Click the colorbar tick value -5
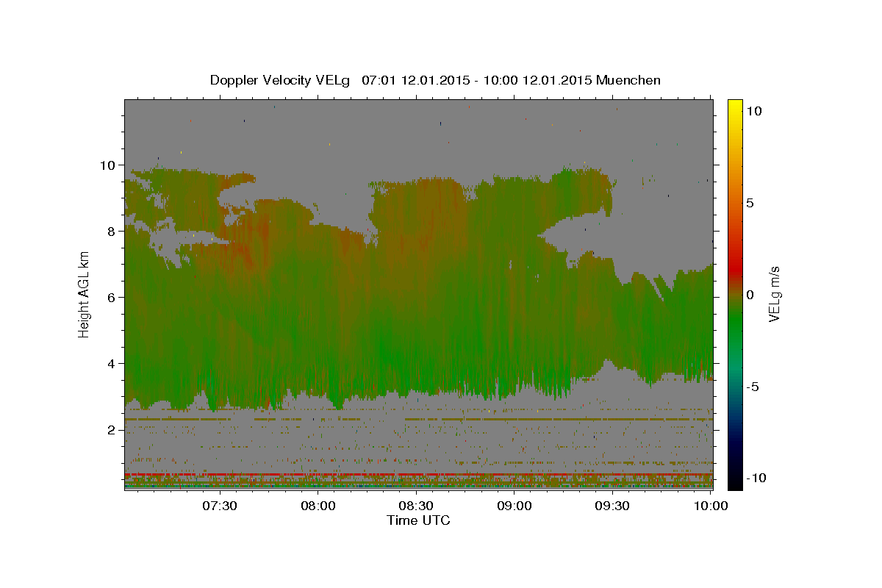 [753, 387]
